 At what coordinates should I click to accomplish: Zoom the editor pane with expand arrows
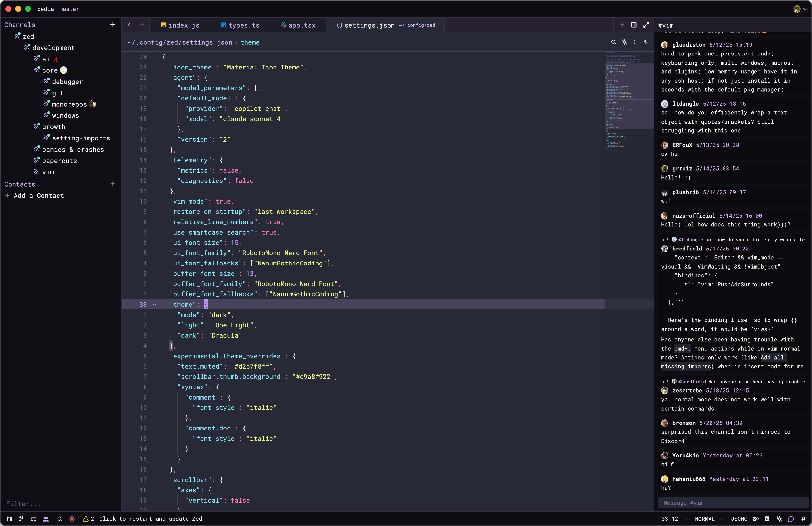[x=646, y=25]
